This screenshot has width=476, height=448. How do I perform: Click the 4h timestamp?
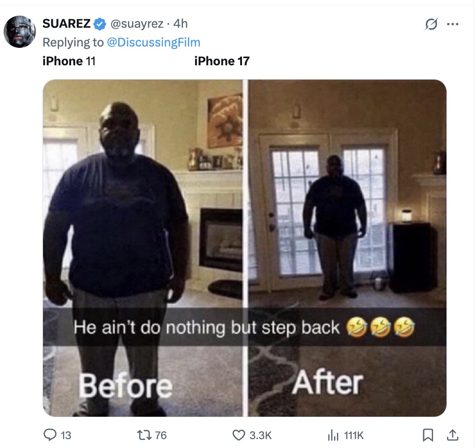(x=180, y=24)
